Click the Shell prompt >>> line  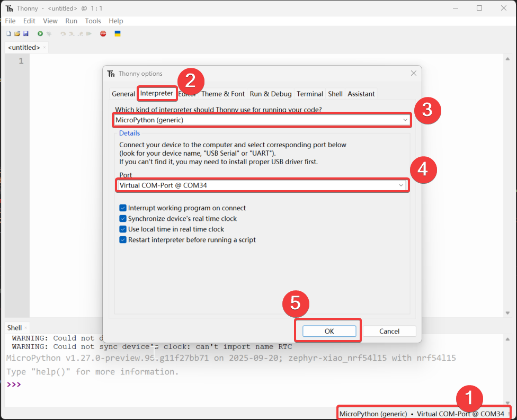click(x=14, y=385)
